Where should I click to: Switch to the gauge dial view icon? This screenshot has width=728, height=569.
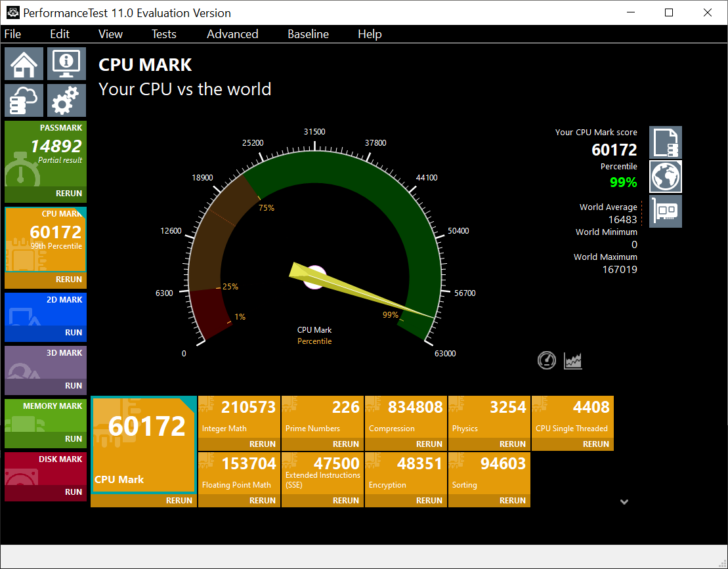tap(547, 360)
